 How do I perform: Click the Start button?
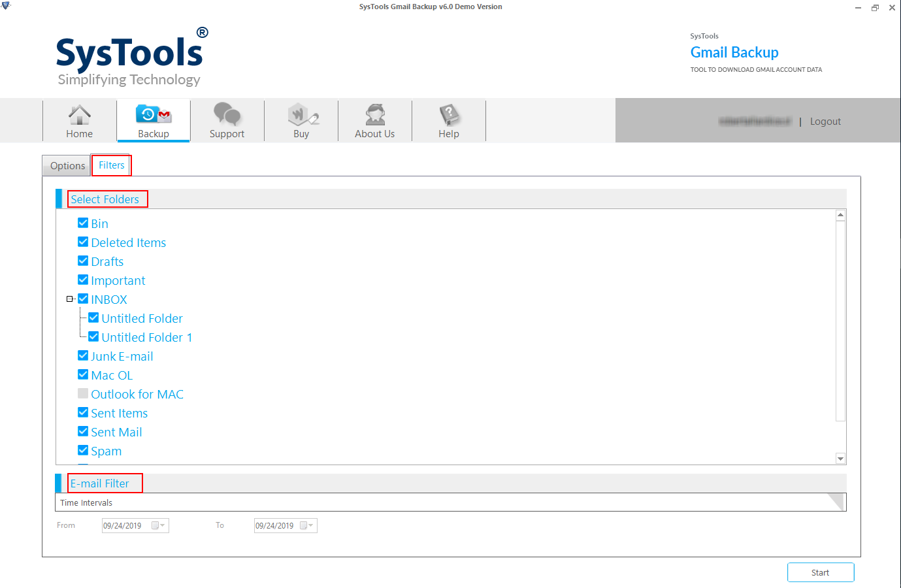821,572
